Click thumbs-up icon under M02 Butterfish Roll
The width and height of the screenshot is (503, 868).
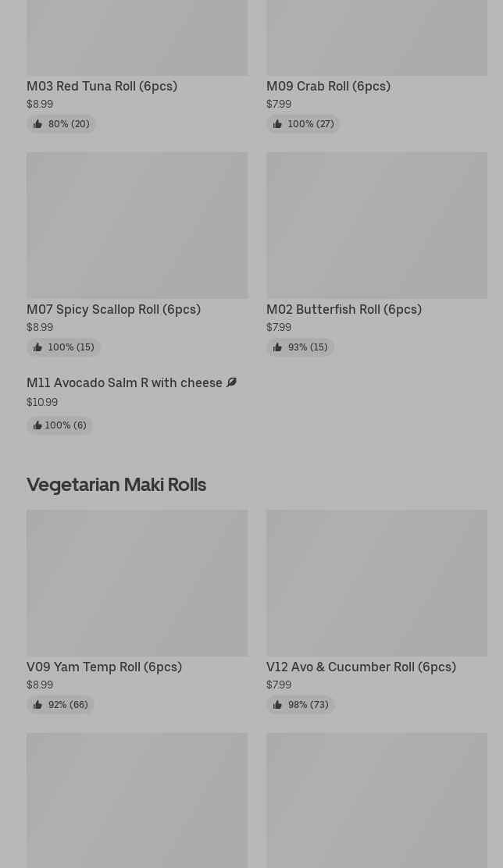coord(277,347)
